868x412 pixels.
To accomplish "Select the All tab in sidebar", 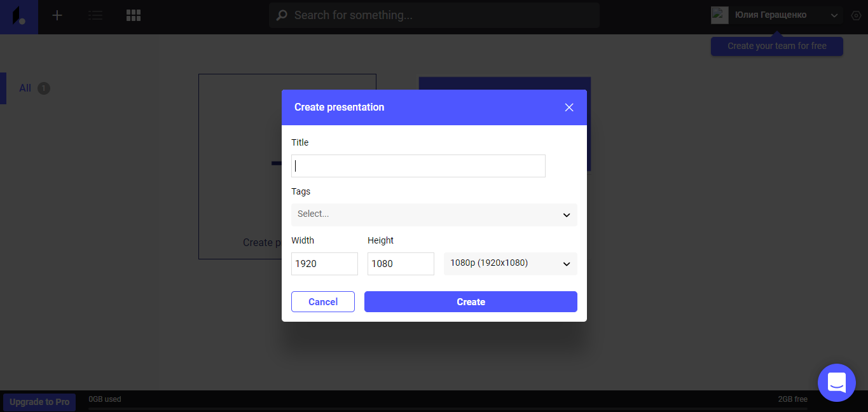I will (25, 88).
